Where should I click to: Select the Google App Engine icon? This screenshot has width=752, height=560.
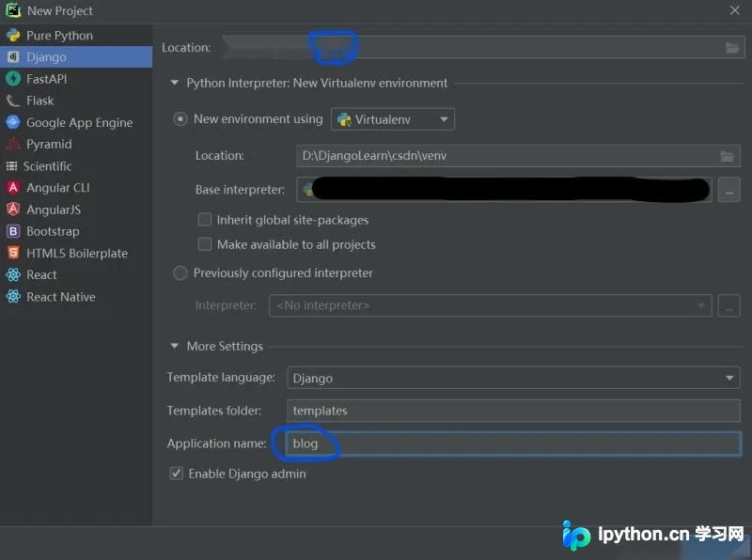[x=13, y=122]
